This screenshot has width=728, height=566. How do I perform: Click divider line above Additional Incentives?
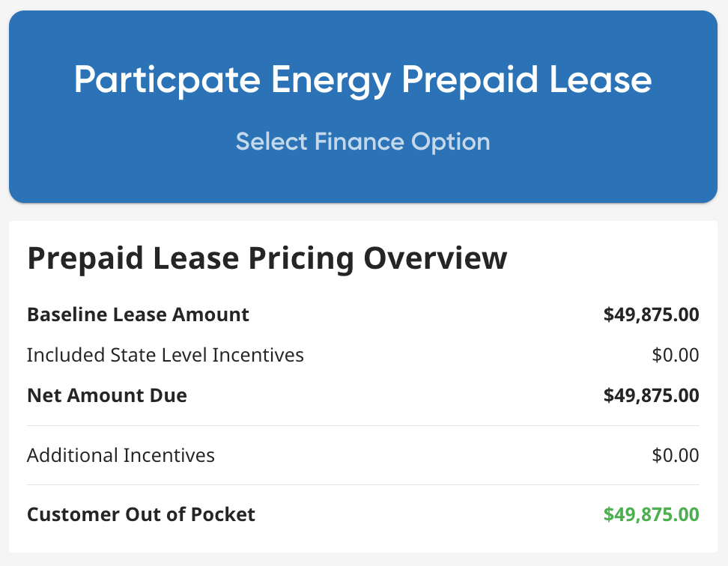pos(363,425)
